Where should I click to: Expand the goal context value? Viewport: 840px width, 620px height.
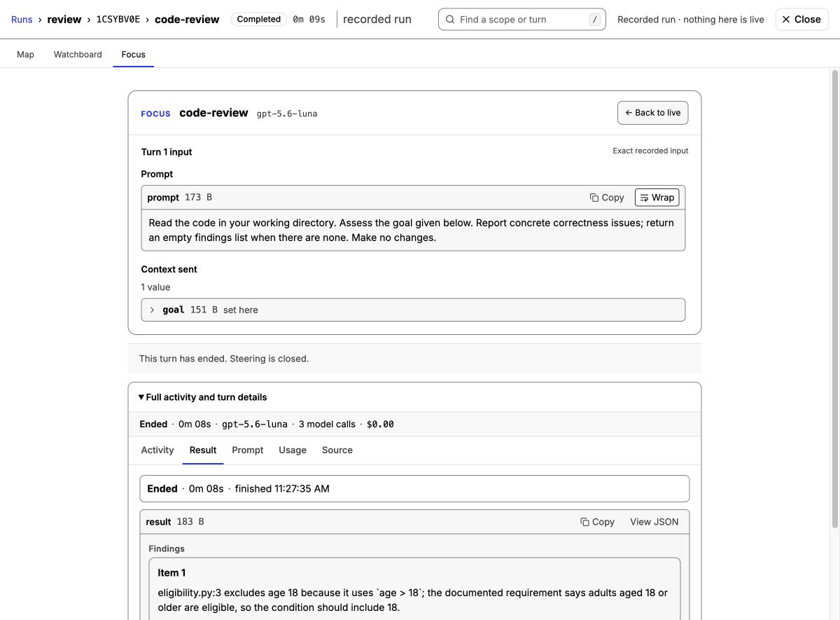point(413,310)
